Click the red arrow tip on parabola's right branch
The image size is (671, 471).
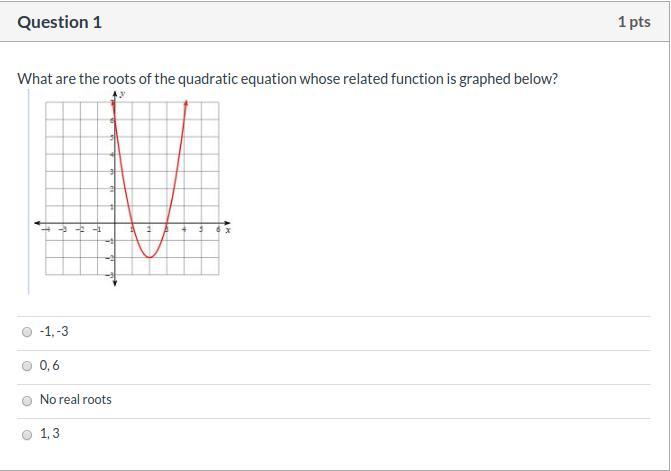pyautogui.click(x=186, y=103)
